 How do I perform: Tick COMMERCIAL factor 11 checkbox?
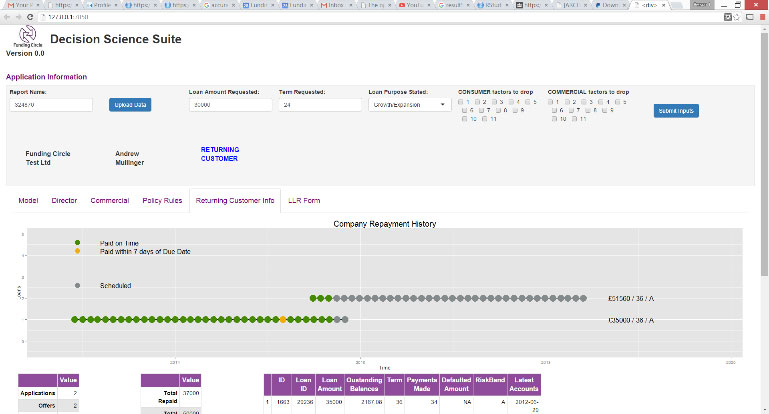tap(574, 119)
